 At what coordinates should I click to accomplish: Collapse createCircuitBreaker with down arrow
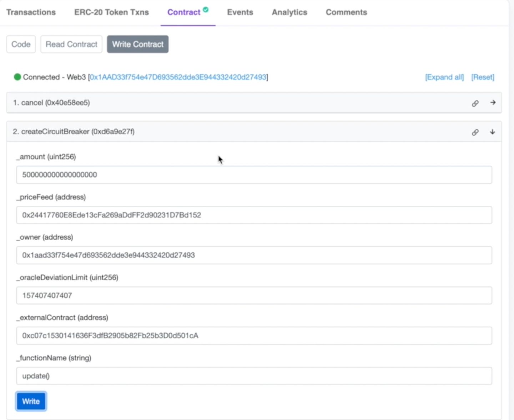point(493,132)
